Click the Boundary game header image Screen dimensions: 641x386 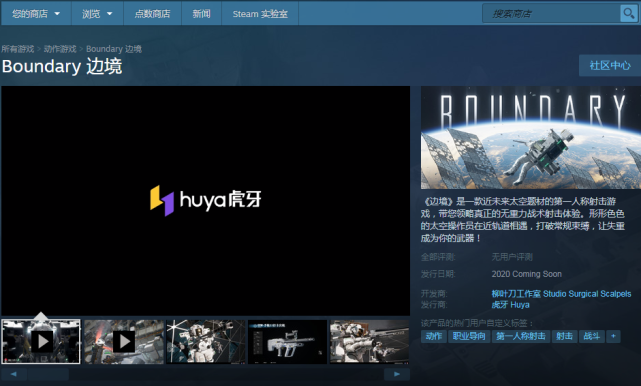531,137
